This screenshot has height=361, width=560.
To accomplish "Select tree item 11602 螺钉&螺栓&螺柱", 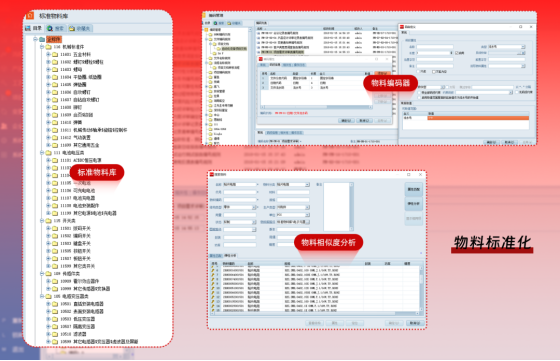I will coord(82,62).
